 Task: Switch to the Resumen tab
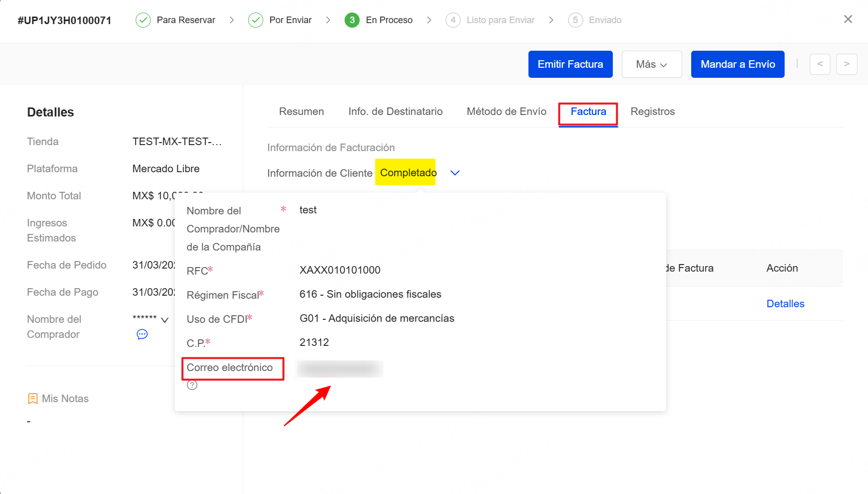click(x=301, y=111)
